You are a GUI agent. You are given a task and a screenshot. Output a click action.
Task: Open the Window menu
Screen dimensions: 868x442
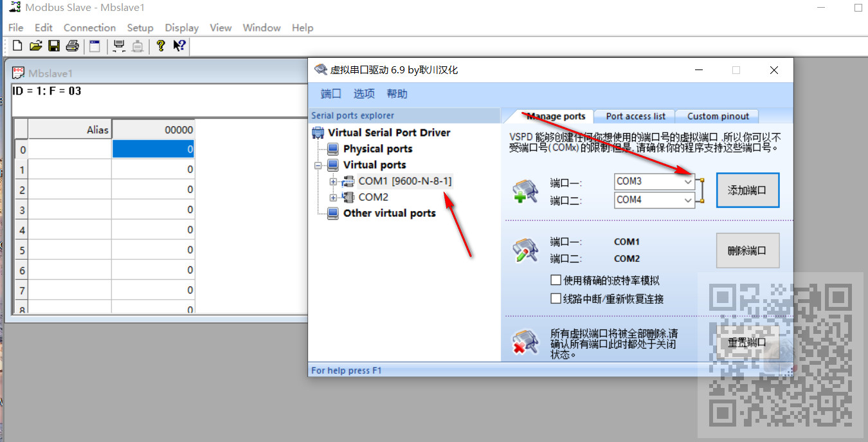[262, 28]
